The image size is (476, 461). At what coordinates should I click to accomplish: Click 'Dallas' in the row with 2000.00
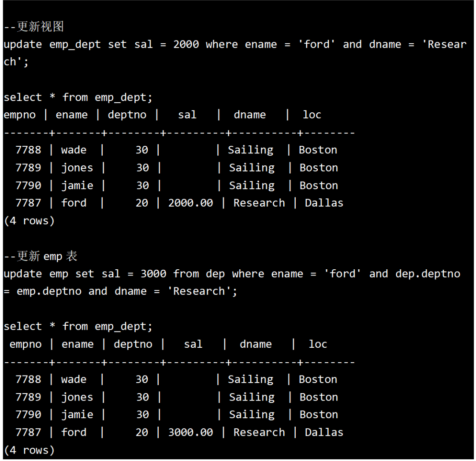(324, 203)
